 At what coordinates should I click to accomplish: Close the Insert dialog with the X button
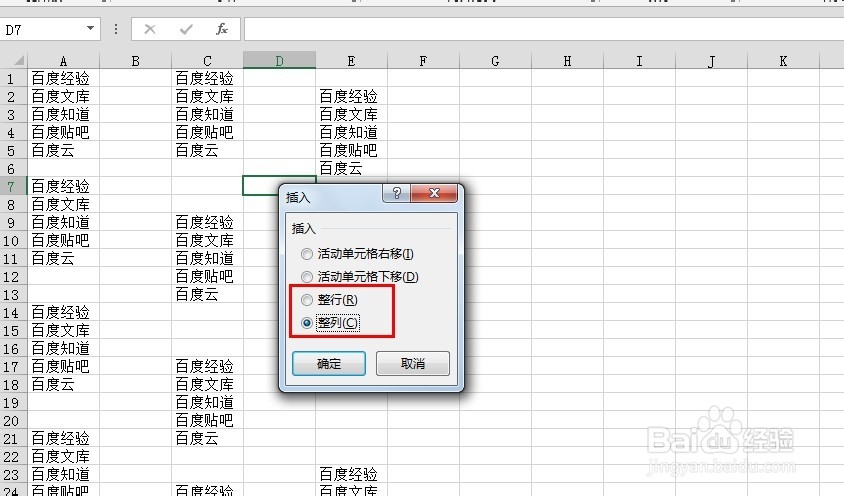tap(434, 193)
